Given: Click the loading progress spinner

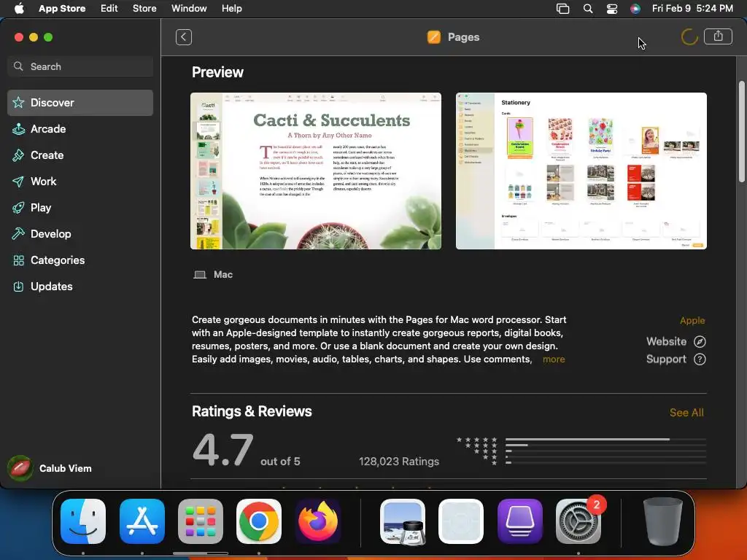Looking at the screenshot, I should [689, 37].
